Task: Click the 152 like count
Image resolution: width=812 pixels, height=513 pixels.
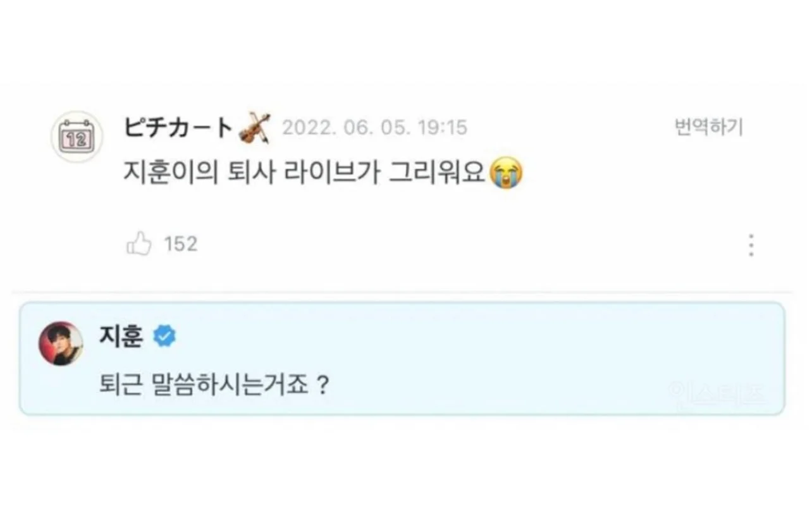Action: point(181,244)
